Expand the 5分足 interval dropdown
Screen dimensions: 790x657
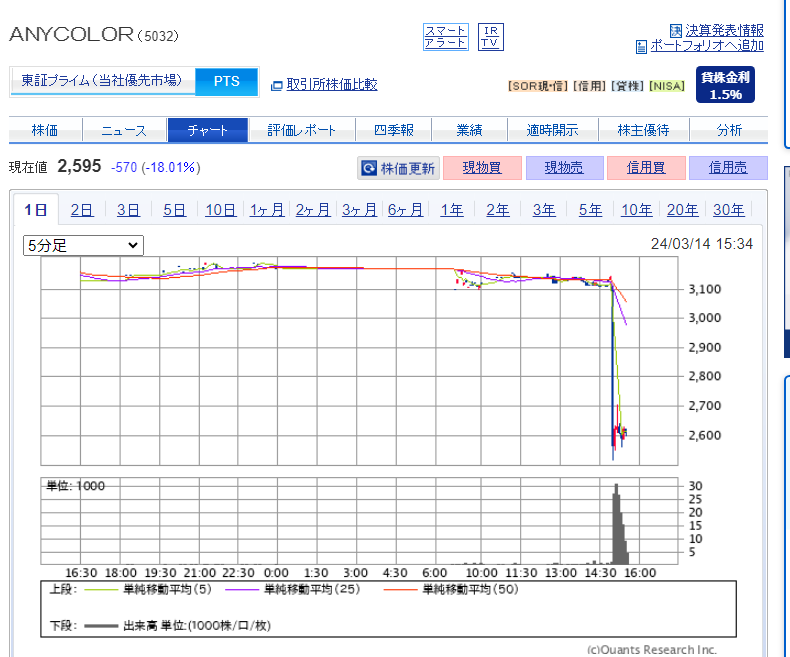83,245
